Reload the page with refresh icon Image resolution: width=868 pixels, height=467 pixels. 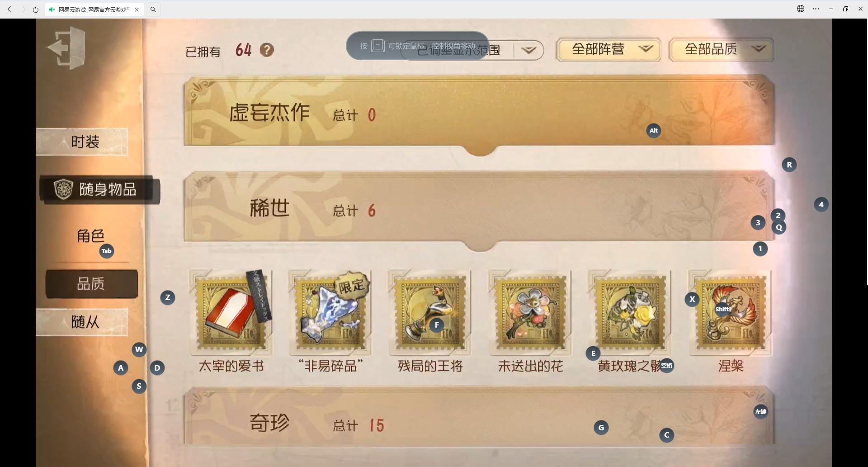click(35, 9)
